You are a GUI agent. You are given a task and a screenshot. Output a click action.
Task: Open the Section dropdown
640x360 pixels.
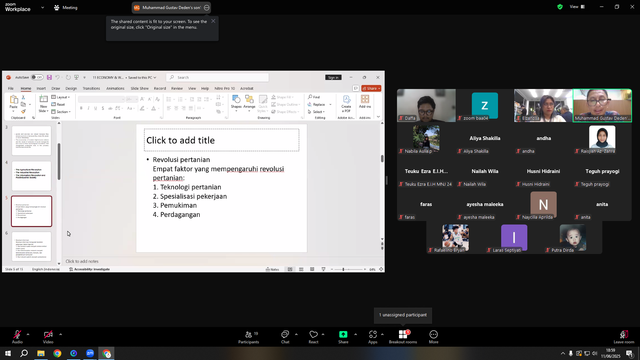click(x=61, y=111)
